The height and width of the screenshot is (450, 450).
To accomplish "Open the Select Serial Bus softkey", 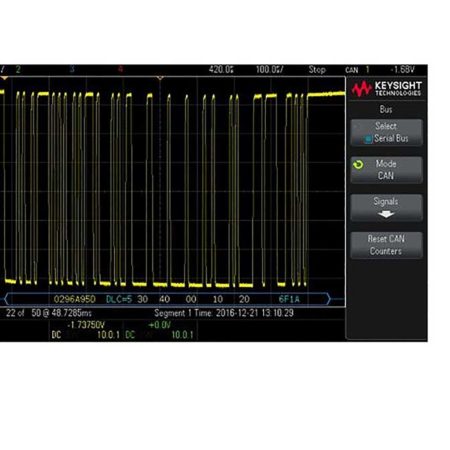I will [x=387, y=132].
